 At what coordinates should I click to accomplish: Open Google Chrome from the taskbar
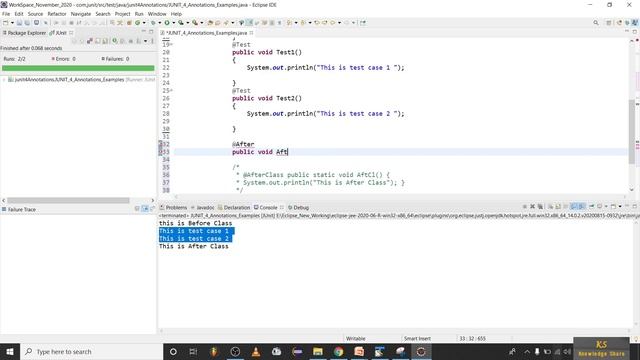coord(338,351)
